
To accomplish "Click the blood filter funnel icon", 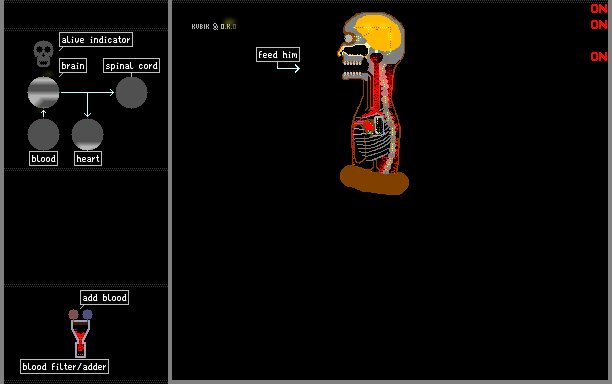I will pyautogui.click(x=80, y=339).
